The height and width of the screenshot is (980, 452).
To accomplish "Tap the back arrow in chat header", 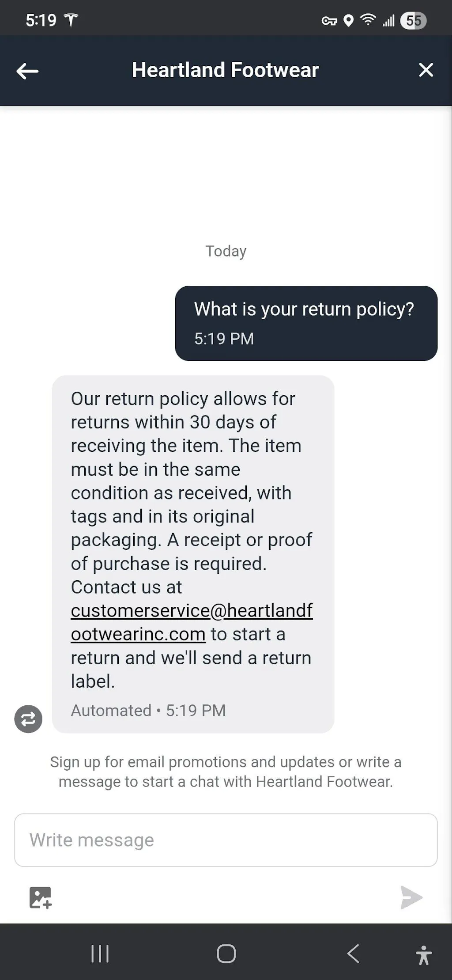I will [27, 71].
